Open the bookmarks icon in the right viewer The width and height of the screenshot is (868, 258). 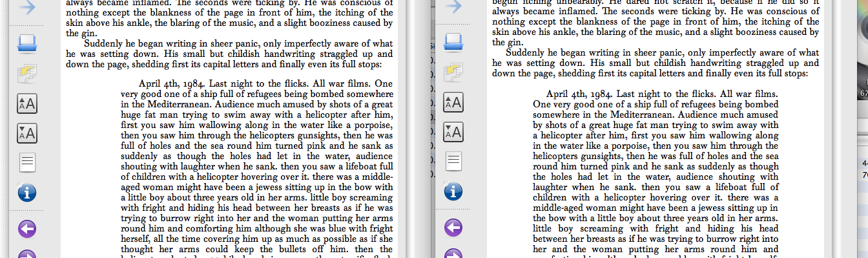coord(453,73)
